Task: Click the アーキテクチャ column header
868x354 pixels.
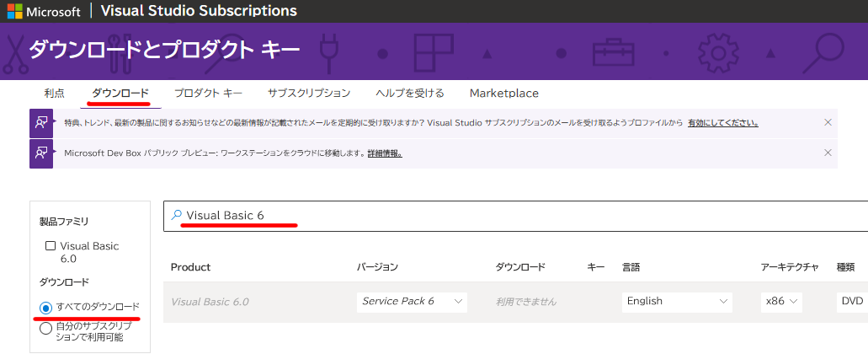Action: coord(790,267)
